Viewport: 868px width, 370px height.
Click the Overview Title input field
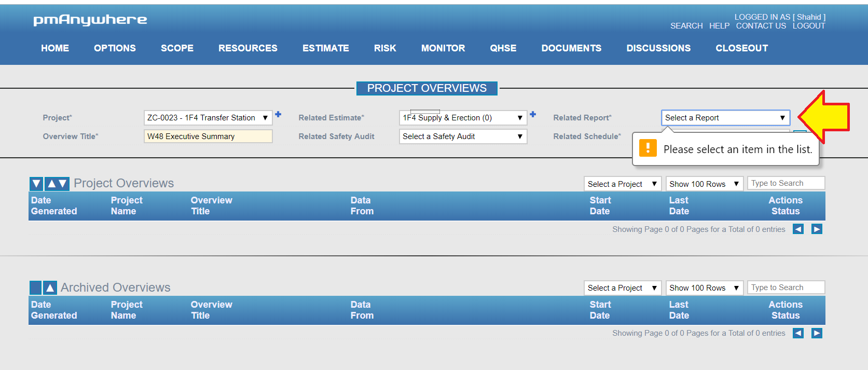click(208, 136)
